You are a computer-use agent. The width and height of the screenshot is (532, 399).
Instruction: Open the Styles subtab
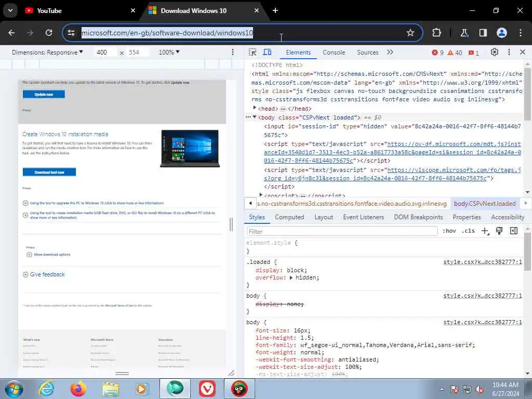click(257, 217)
